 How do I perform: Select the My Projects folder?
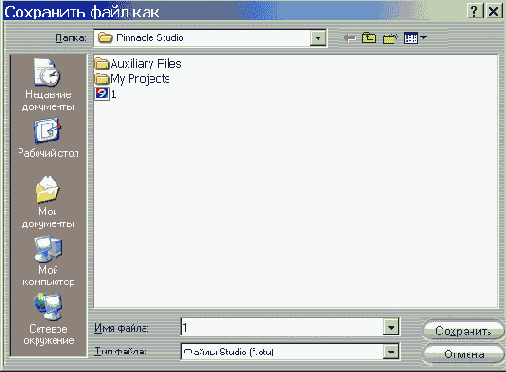click(132, 79)
